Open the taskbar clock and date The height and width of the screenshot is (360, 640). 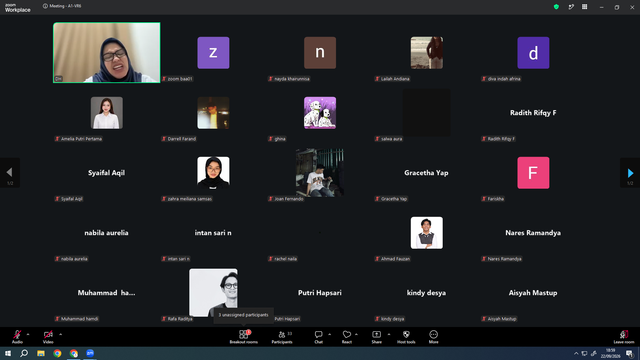click(x=610, y=353)
